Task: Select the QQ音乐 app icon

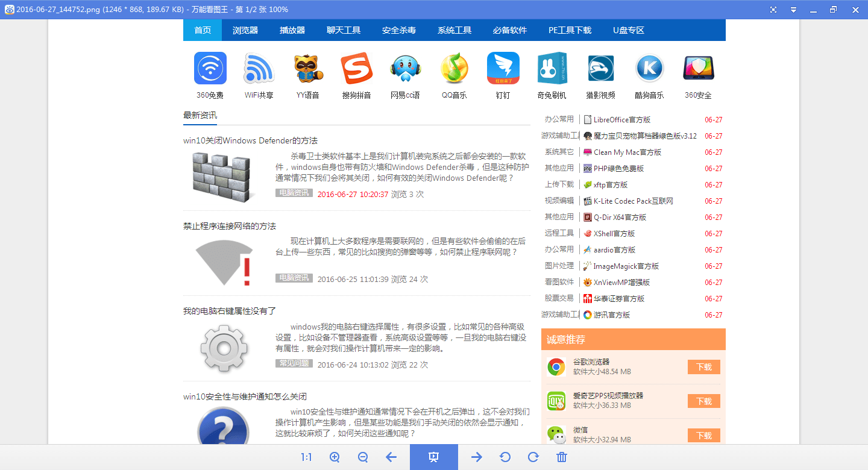Action: click(454, 68)
